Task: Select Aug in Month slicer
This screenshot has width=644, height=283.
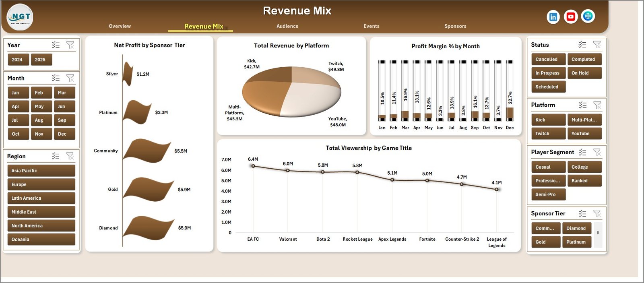Action: (41, 120)
